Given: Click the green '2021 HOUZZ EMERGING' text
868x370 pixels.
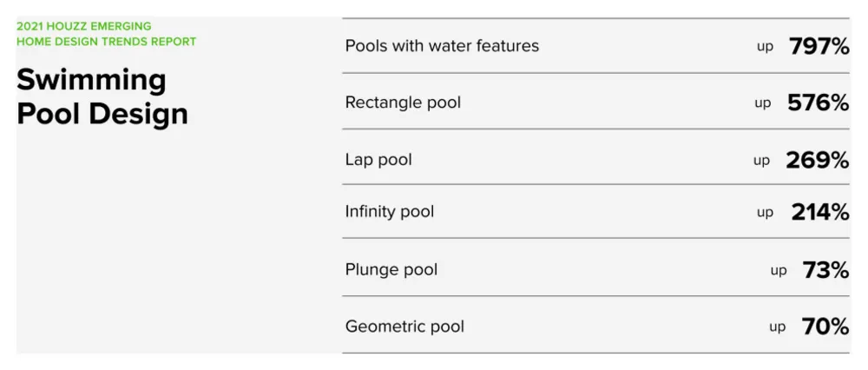Looking at the screenshot, I should 84,27.
